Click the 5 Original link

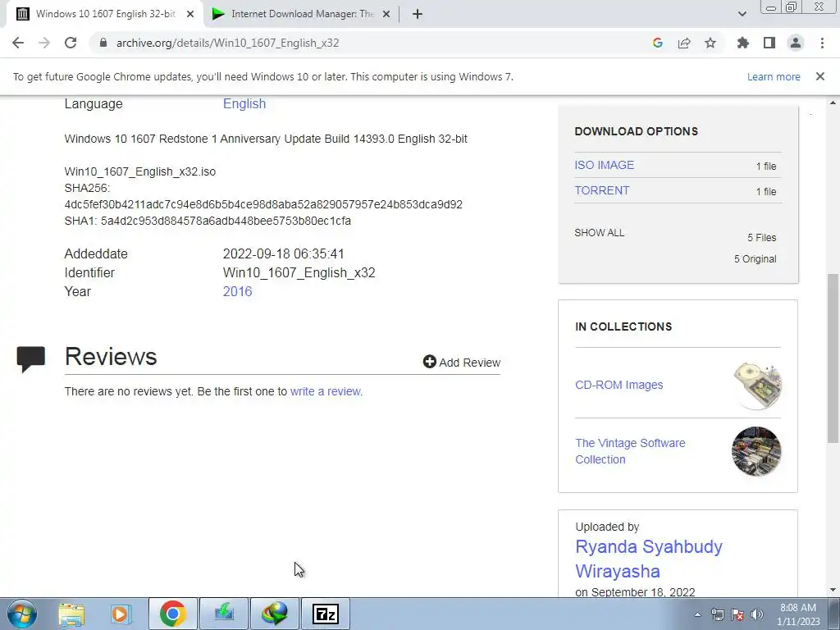click(756, 259)
